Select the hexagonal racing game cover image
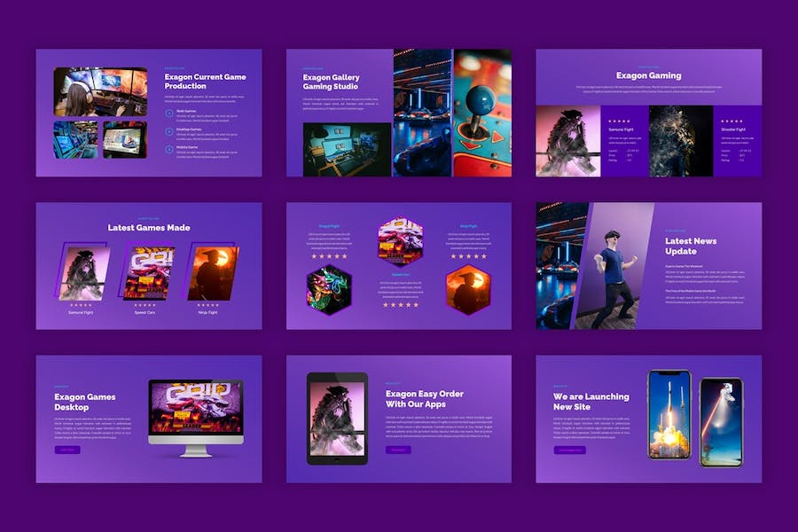The height and width of the screenshot is (532, 798). pyautogui.click(x=401, y=242)
